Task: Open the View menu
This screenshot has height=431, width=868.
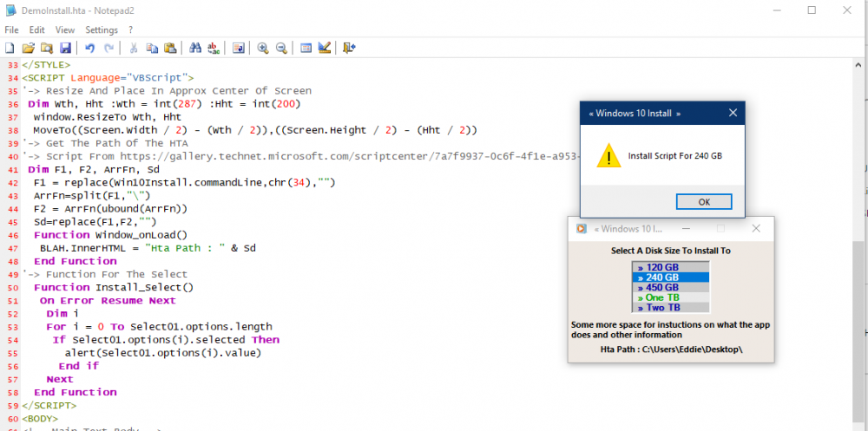Action: (x=65, y=29)
